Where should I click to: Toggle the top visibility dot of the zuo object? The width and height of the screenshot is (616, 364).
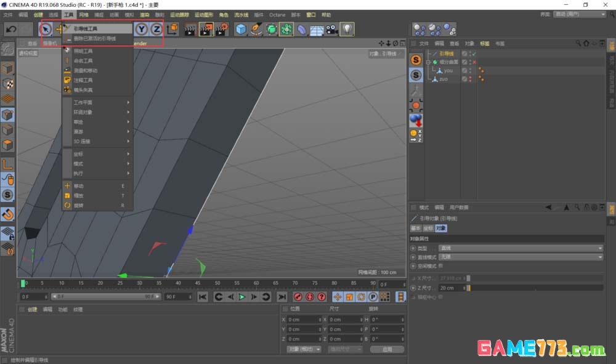tap(469, 78)
